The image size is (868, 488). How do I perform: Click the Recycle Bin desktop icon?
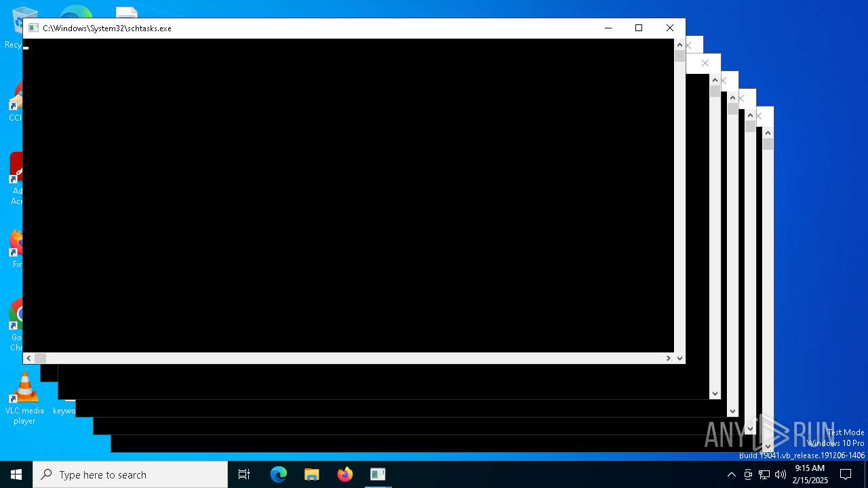click(14, 28)
